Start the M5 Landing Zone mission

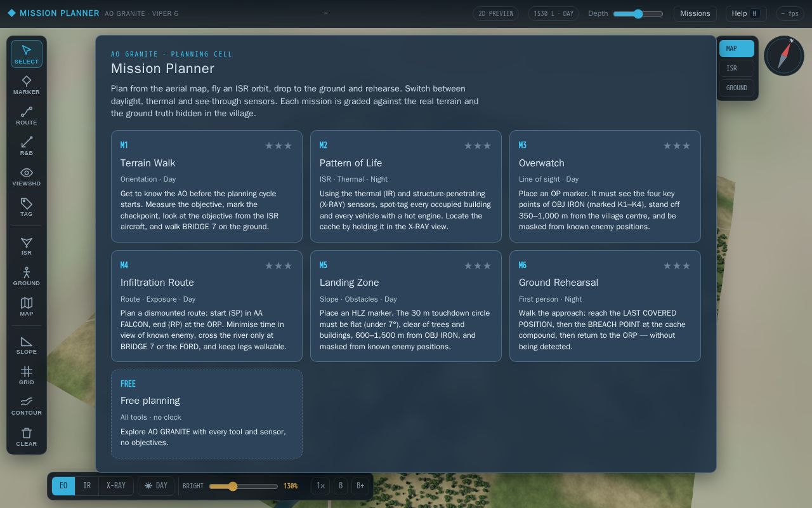(406, 306)
